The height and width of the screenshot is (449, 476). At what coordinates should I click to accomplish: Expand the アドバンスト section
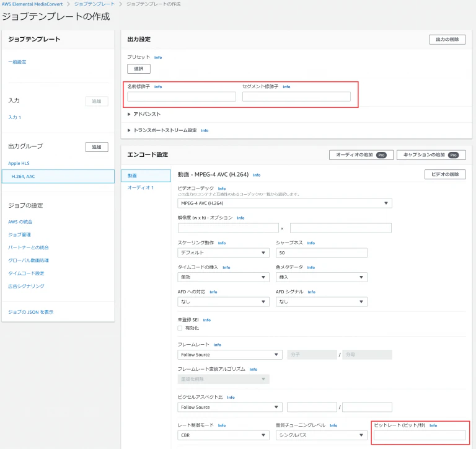144,114
